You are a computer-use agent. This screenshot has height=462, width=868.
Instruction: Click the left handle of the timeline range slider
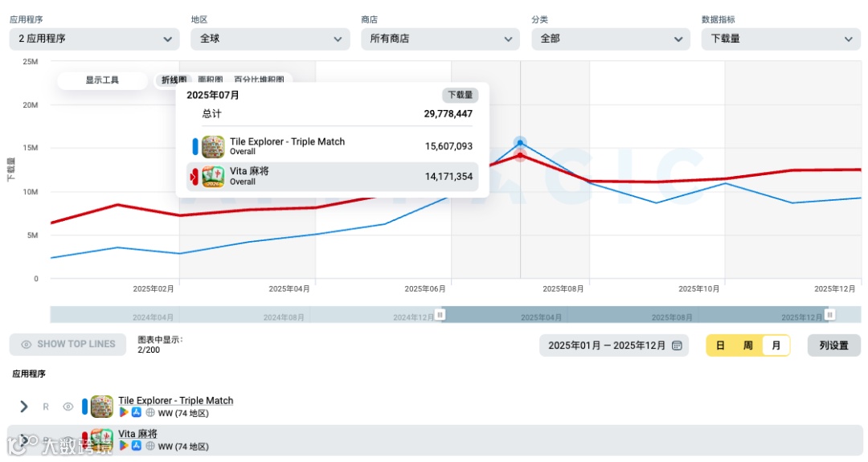[440, 314]
